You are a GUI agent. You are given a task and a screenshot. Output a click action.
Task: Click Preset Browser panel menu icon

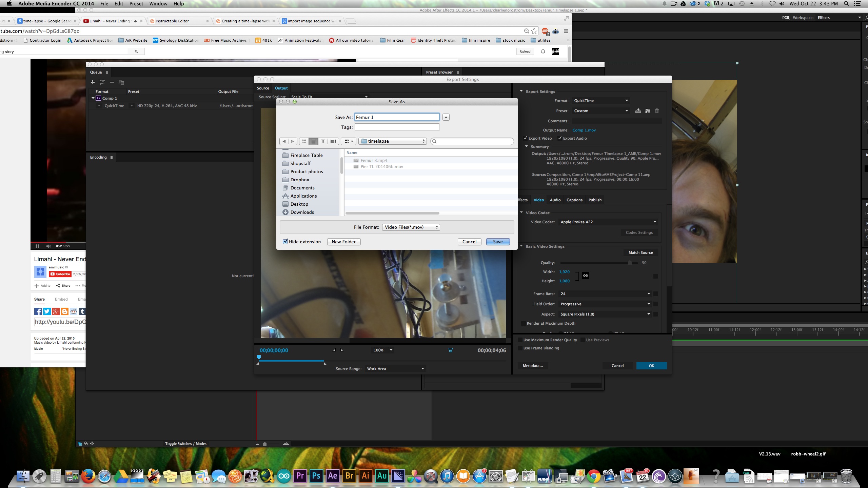[458, 72]
